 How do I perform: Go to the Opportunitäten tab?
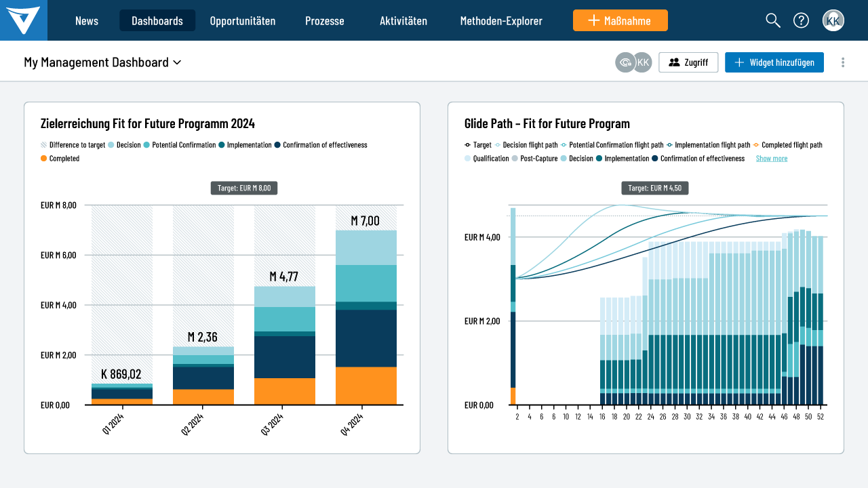pos(243,20)
